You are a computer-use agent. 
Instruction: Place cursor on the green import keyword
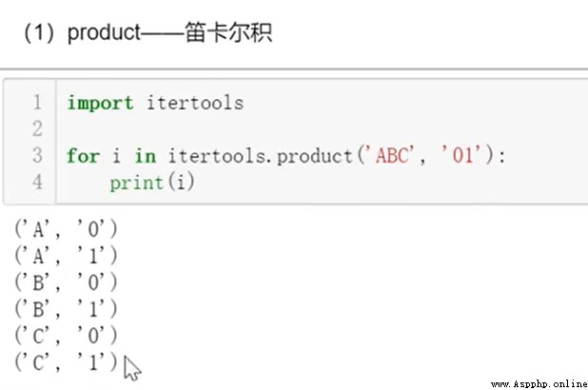100,103
